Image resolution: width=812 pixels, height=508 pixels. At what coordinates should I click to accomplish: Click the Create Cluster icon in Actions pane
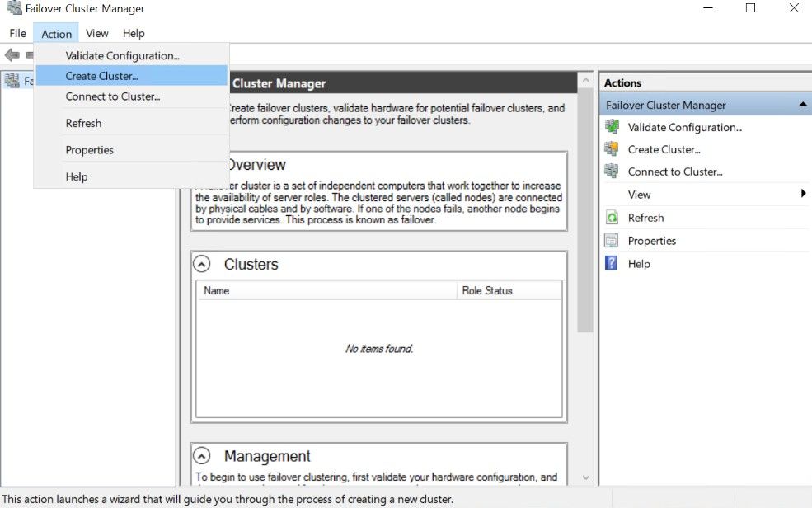[612, 148]
